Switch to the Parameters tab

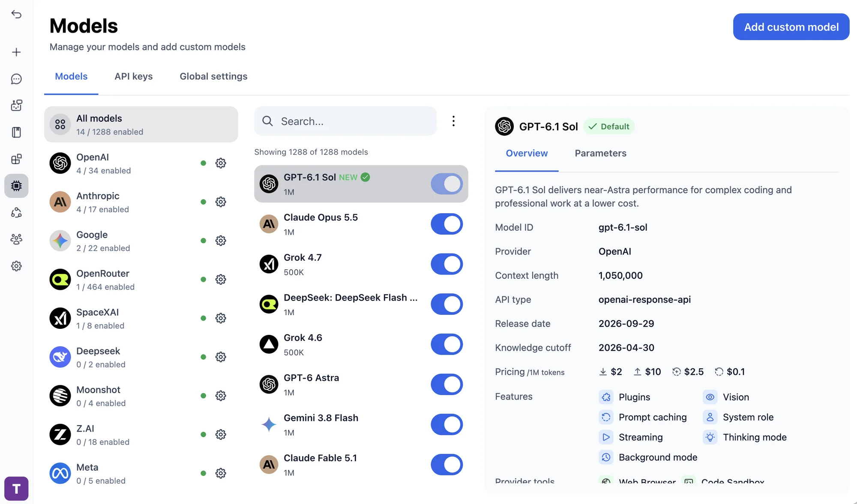pos(600,153)
